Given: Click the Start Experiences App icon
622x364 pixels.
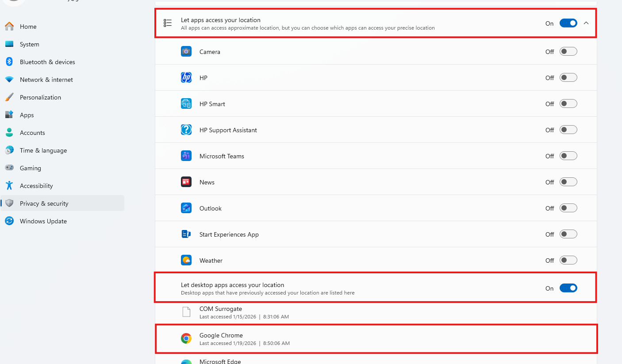Looking at the screenshot, I should click(186, 234).
